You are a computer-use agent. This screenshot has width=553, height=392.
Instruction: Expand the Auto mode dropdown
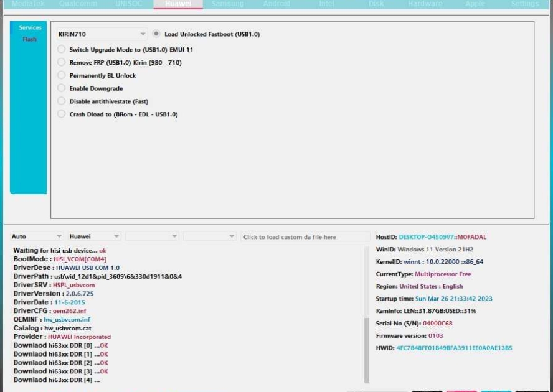click(x=37, y=236)
